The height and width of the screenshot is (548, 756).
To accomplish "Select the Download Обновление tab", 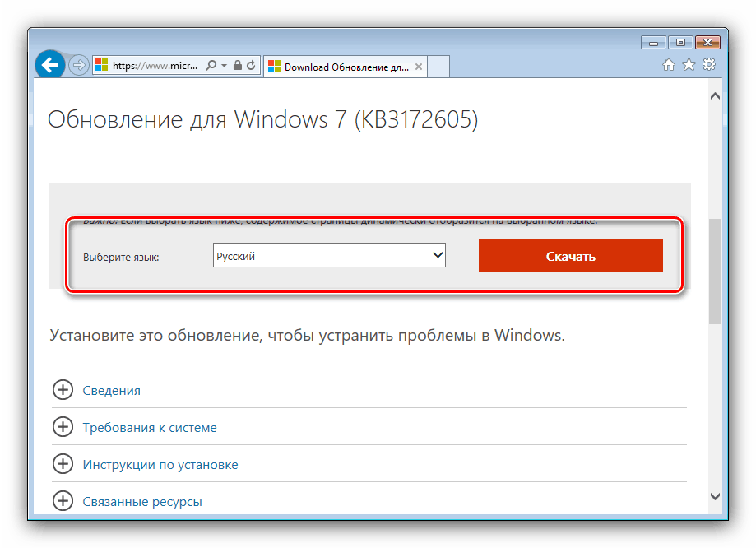I will [346, 67].
